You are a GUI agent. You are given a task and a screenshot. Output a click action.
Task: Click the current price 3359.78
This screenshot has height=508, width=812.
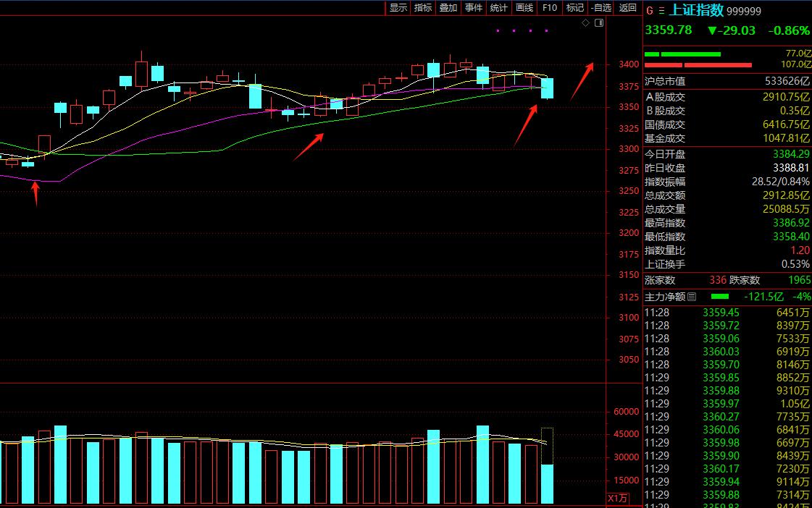pyautogui.click(x=669, y=30)
